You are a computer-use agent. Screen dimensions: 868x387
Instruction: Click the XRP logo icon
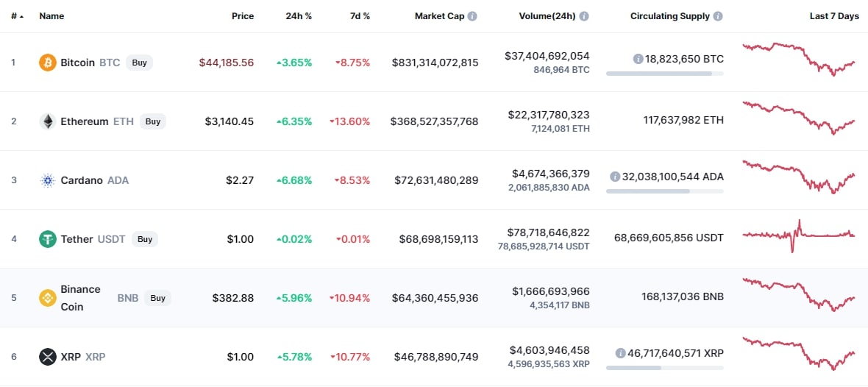click(x=48, y=357)
